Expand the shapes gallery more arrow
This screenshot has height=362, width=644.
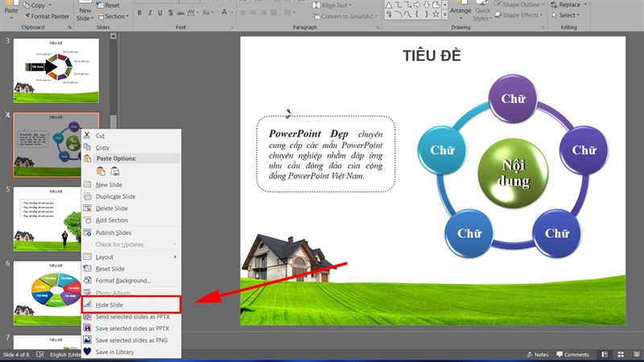(x=444, y=14)
